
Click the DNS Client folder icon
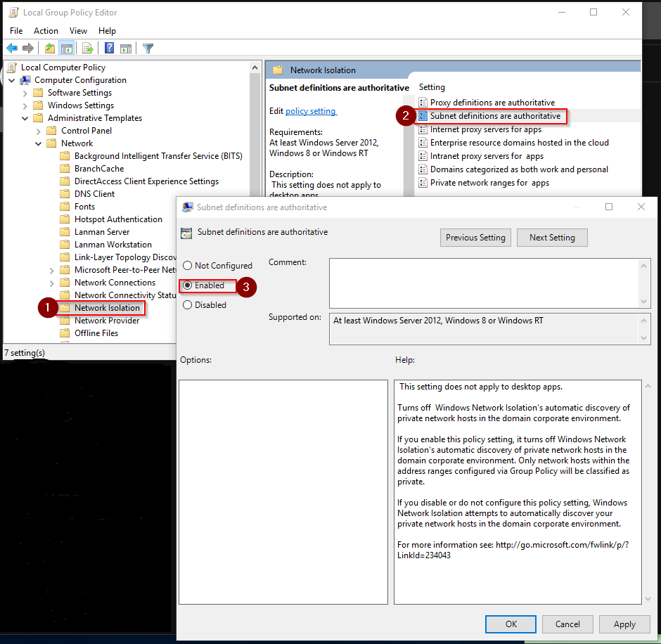point(65,194)
